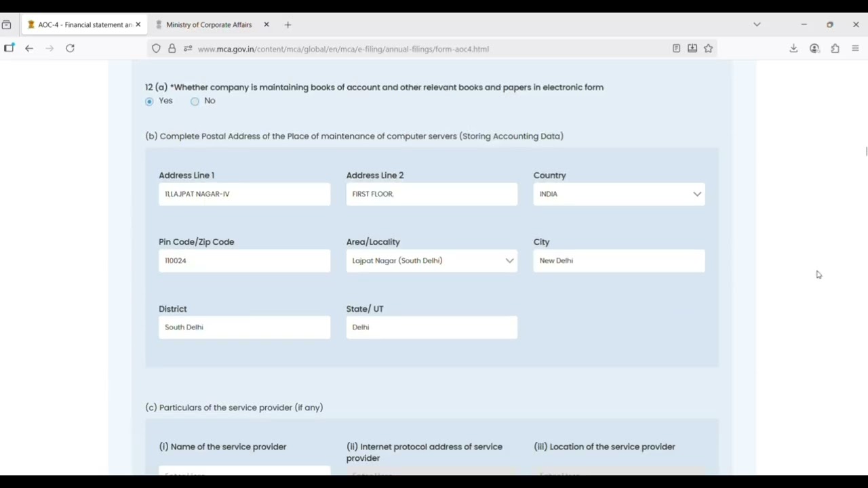Click the shield tracking protection icon
The image size is (868, 488).
click(156, 49)
